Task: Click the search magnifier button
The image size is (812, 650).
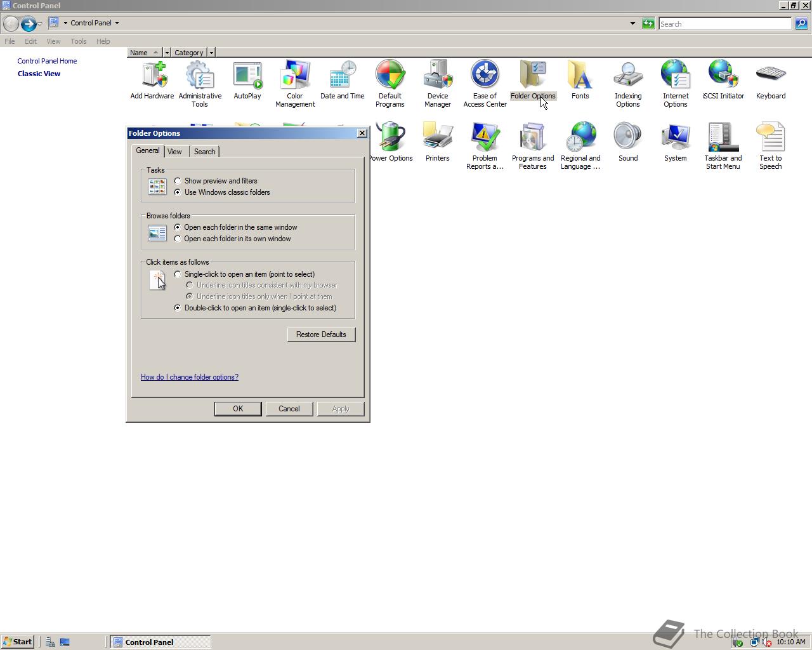Action: [801, 23]
